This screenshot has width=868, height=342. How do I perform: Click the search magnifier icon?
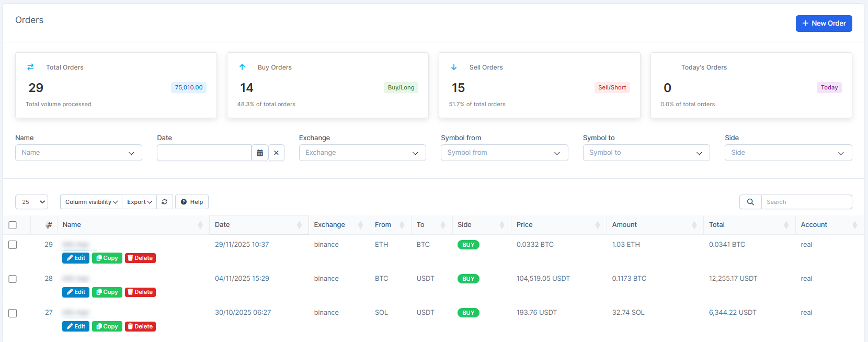click(750, 202)
